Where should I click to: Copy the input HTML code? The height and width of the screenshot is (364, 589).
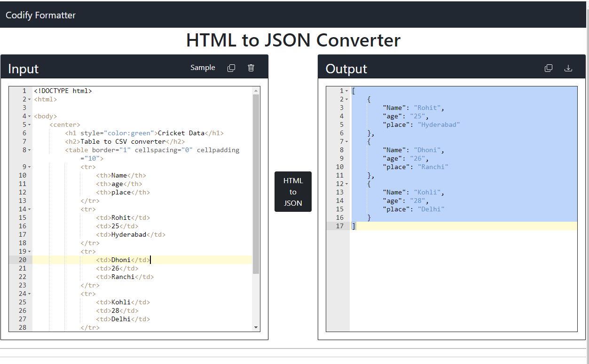coord(231,68)
